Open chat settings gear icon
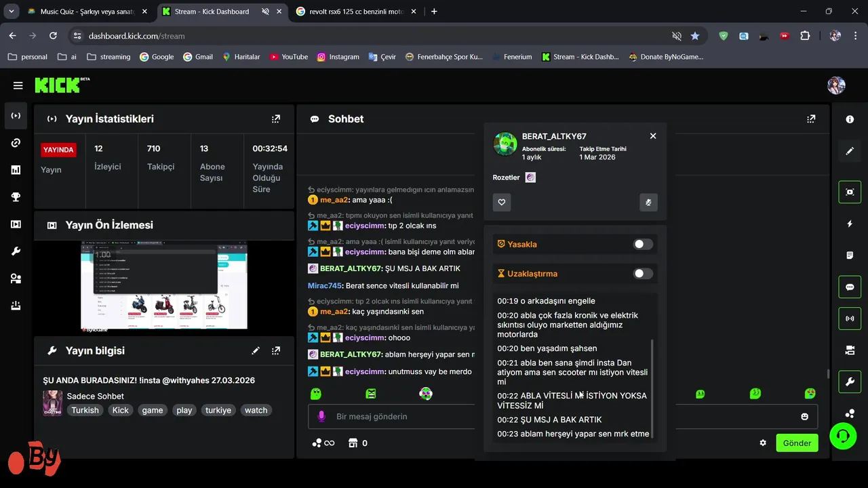 (x=763, y=443)
